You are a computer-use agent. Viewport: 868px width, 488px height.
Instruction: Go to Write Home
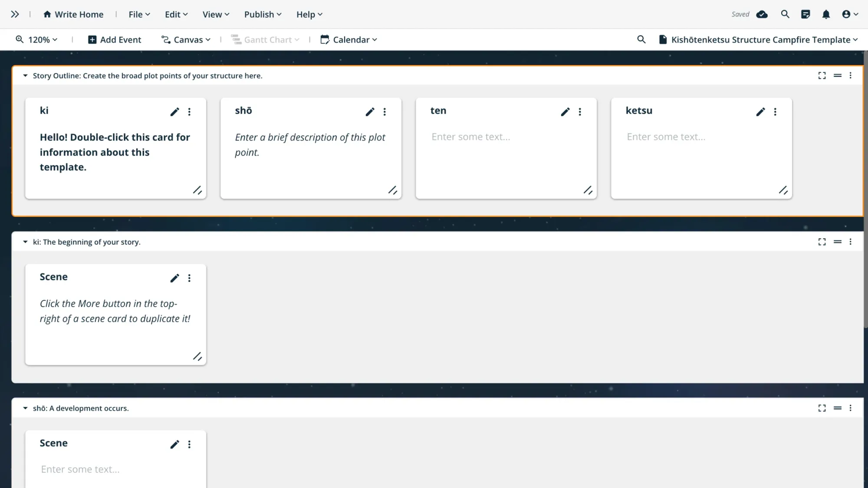click(x=73, y=14)
